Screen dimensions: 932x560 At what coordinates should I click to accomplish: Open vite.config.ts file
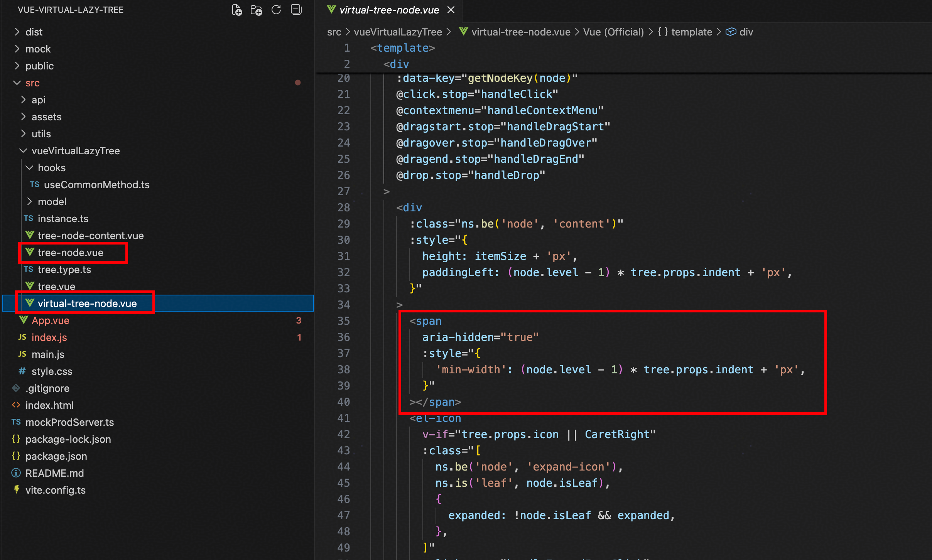click(x=55, y=490)
